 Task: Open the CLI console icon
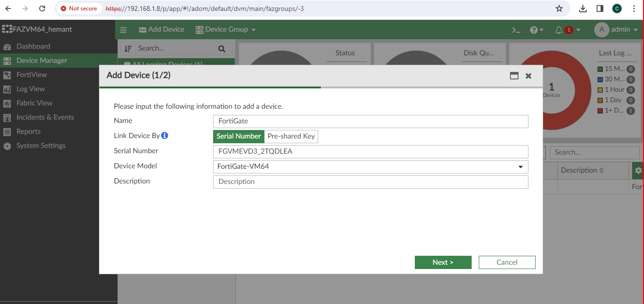(516, 30)
